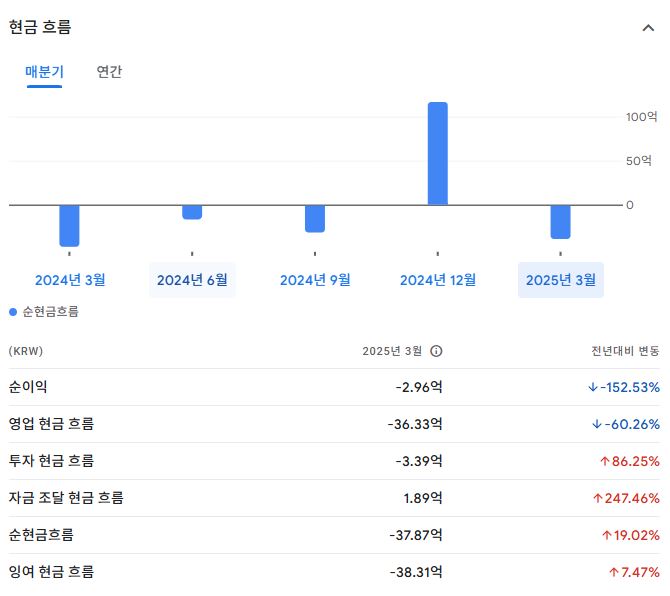
Task: Click the blue 순현금흐름 legend dot
Action: click(13, 312)
